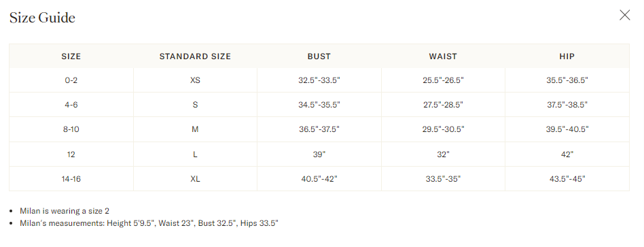Click waist measurement 29.5"-30.5"
The width and height of the screenshot is (644, 247).
pos(443,129)
